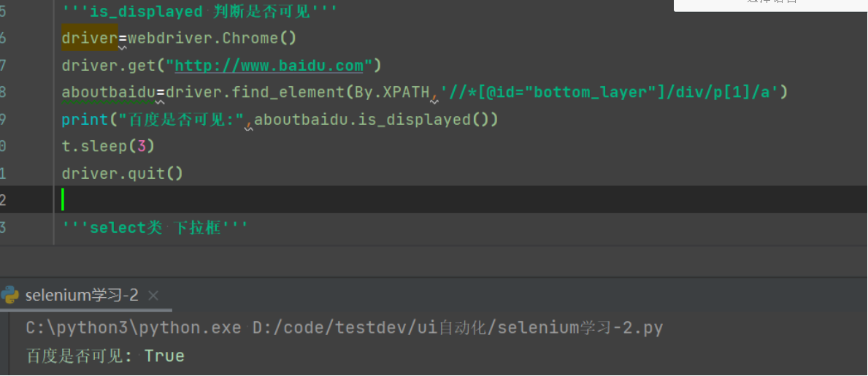Click the 'is_displayed 判断是否可见' docstring

click(199, 11)
